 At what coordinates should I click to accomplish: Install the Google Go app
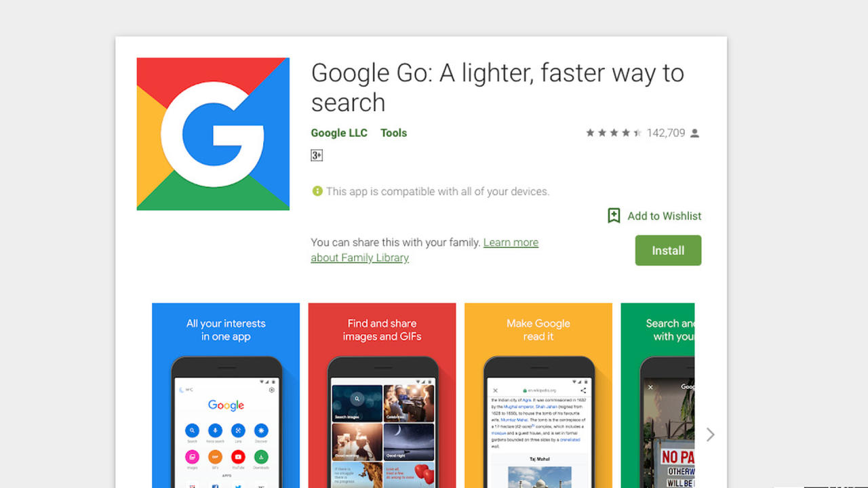[668, 250]
